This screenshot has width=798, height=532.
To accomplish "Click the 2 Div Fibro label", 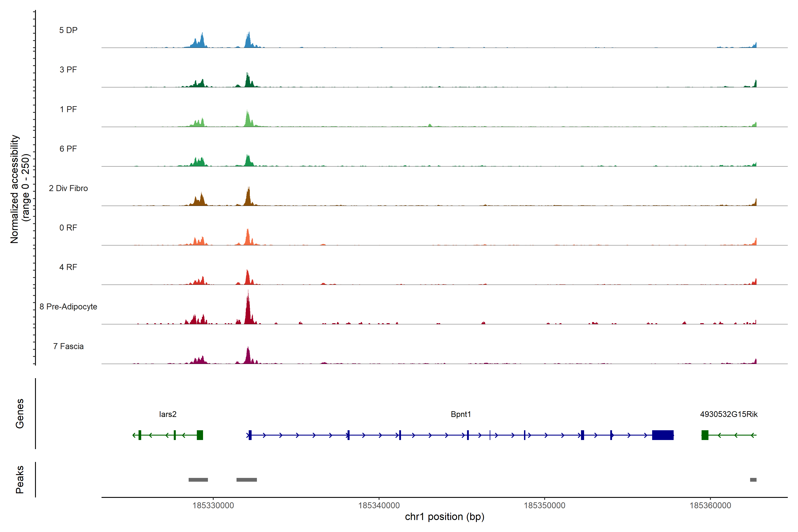I will click(x=68, y=188).
